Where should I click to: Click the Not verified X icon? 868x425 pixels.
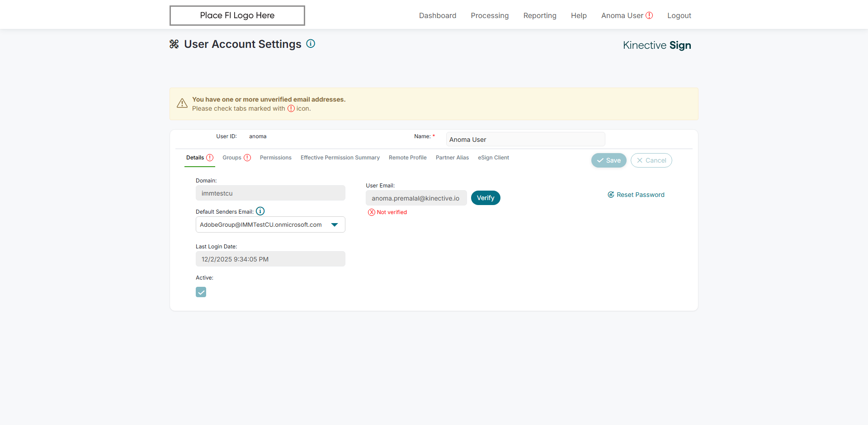coord(372,212)
